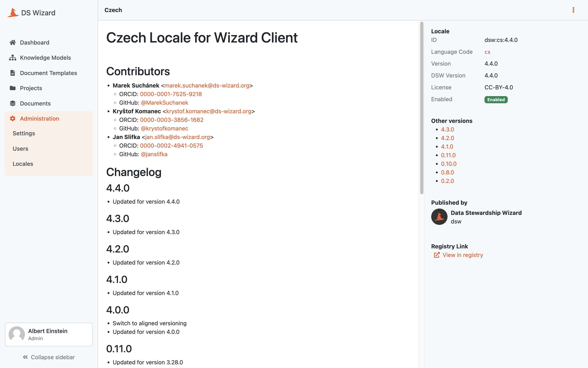Click the Czech Locale for Wizard Client heading
588x368 pixels.
(202, 38)
